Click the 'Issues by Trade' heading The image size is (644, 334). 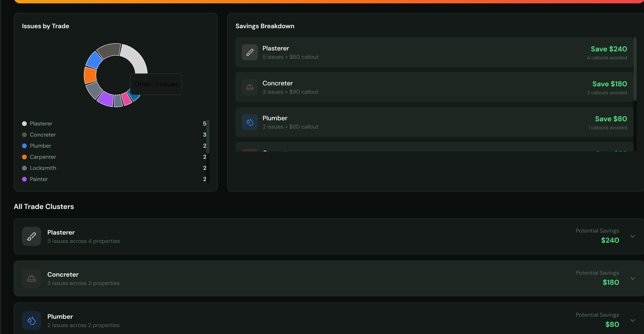coord(45,26)
